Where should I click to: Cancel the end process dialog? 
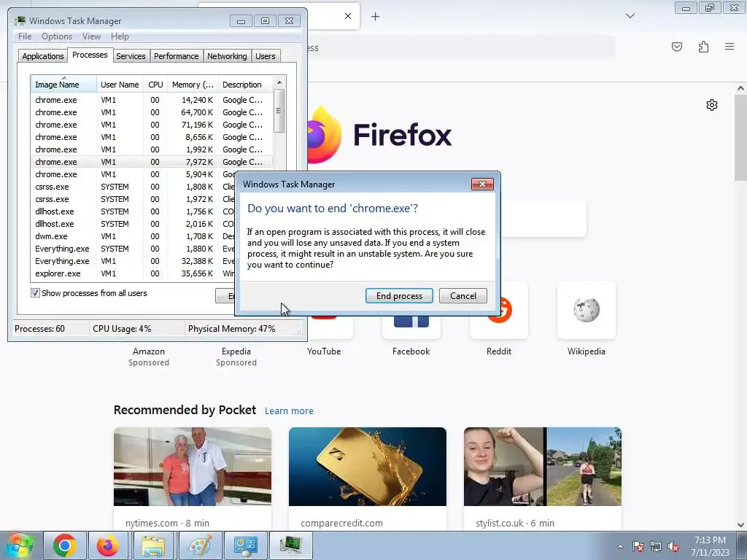(463, 296)
